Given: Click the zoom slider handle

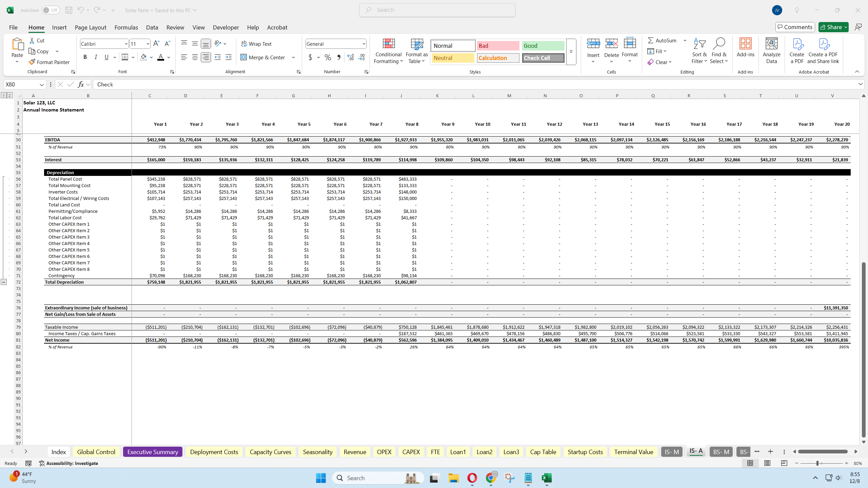Looking at the screenshot, I should 817,463.
